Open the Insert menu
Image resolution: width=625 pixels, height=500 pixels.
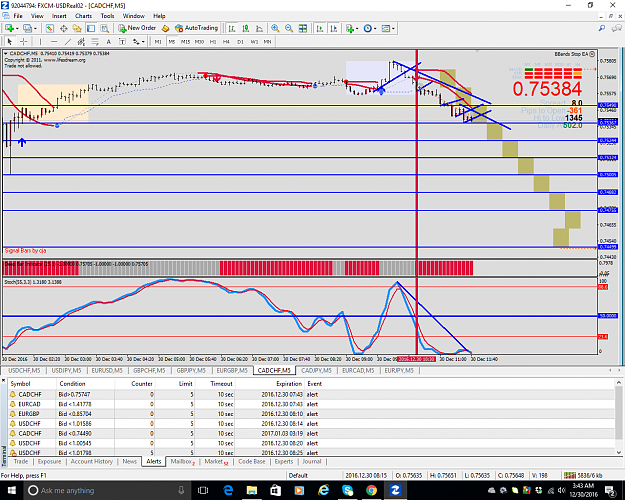pyautogui.click(x=59, y=16)
